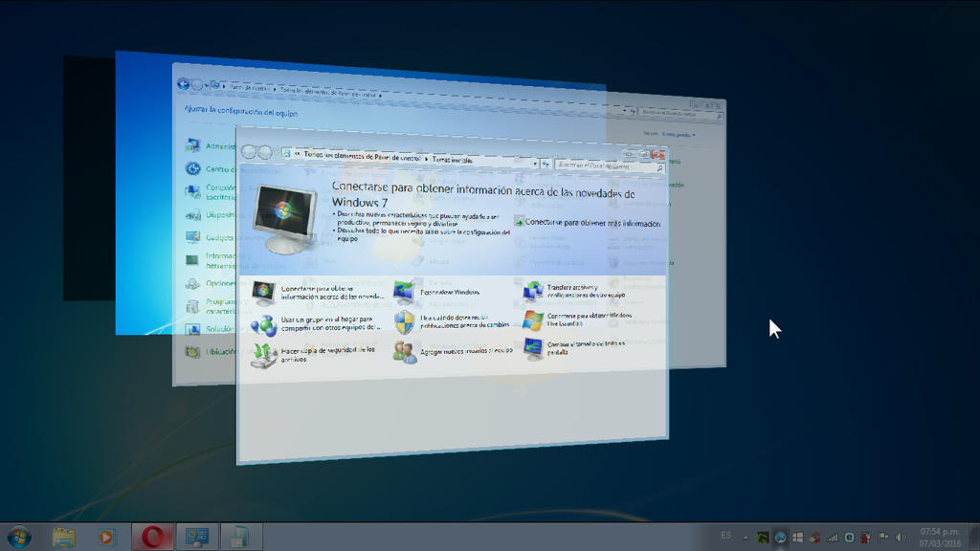Viewport: 980px width, 551px height.
Task: Open the Personalizar Windows link
Action: pos(450,292)
